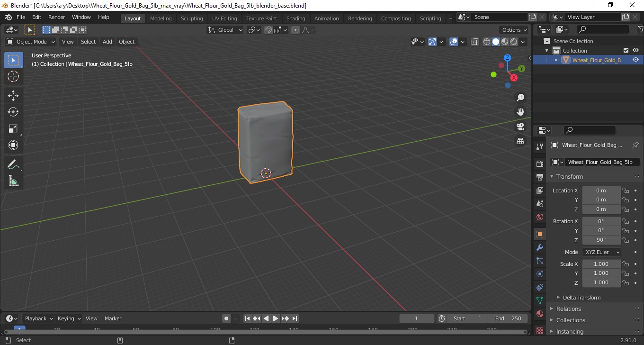Hide the Collection in outliner
The width and height of the screenshot is (644, 345).
pyautogui.click(x=635, y=50)
